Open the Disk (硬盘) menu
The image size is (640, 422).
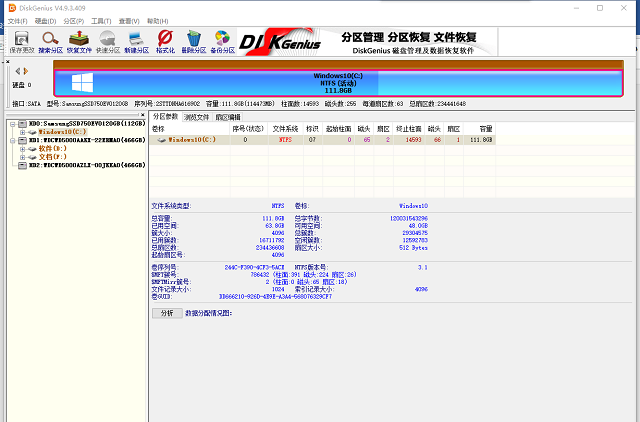point(45,21)
